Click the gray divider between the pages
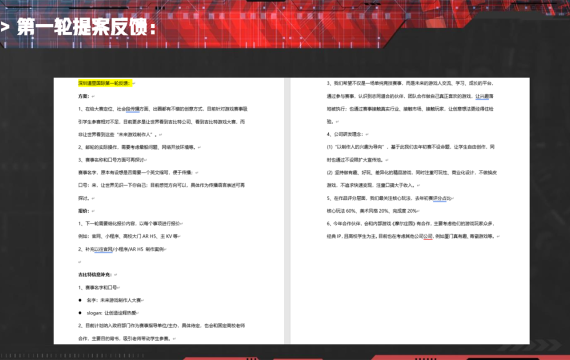This screenshot has height=360, width=570. [x=287, y=211]
